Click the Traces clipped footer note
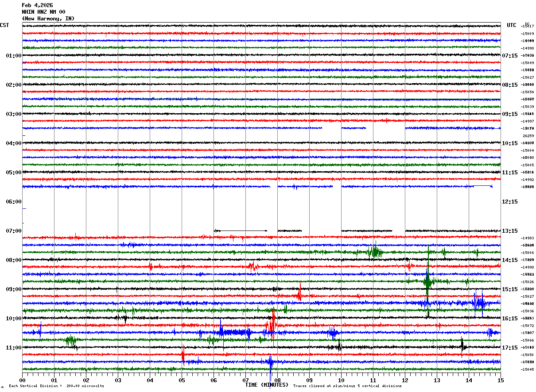 347,386
